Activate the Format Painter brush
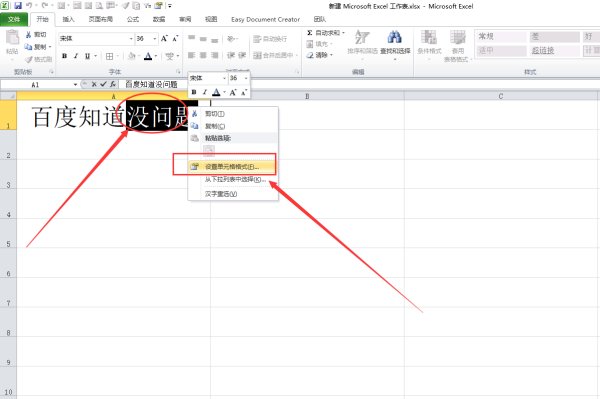Screen dimensions: 600x399 coord(38,59)
